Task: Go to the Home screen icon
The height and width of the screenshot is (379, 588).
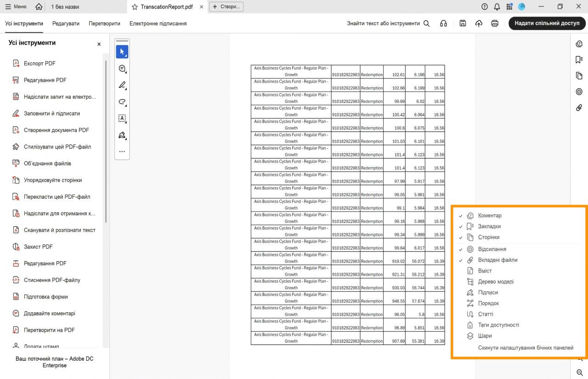Action: click(39, 7)
